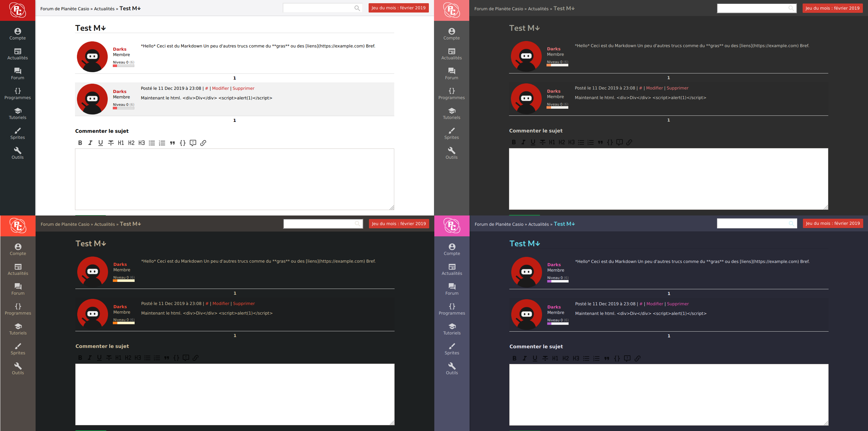The width and height of the screenshot is (868, 431).
Task: Open Actualités in the light theme sidebar
Action: pos(18,54)
